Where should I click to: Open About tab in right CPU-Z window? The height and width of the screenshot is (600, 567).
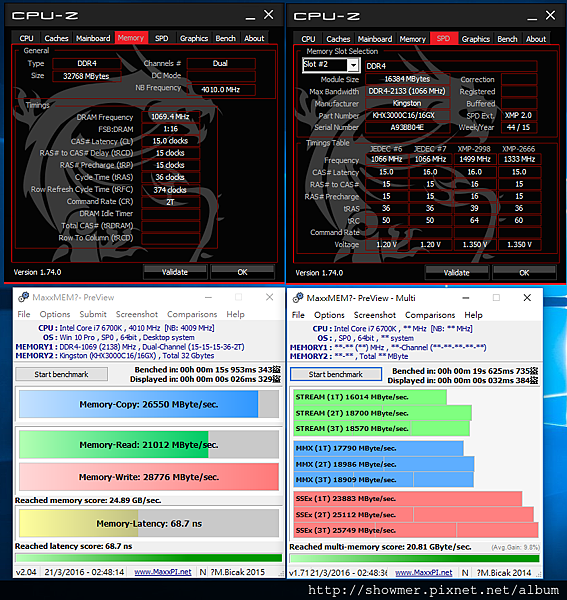click(x=536, y=39)
